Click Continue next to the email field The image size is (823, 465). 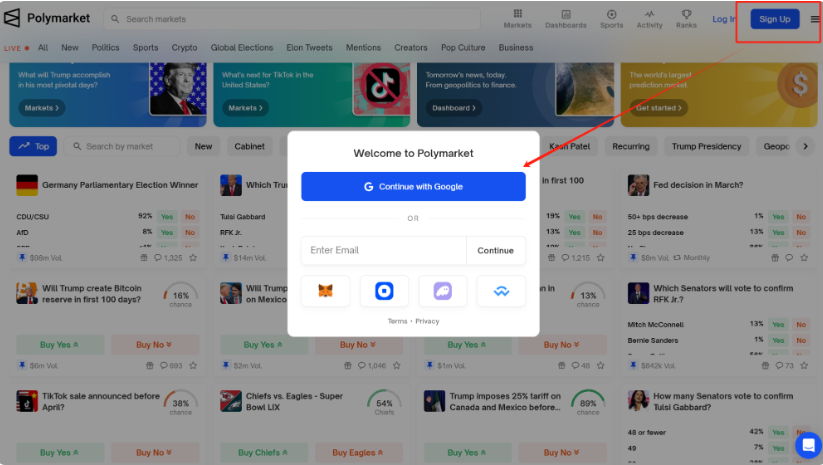(495, 250)
